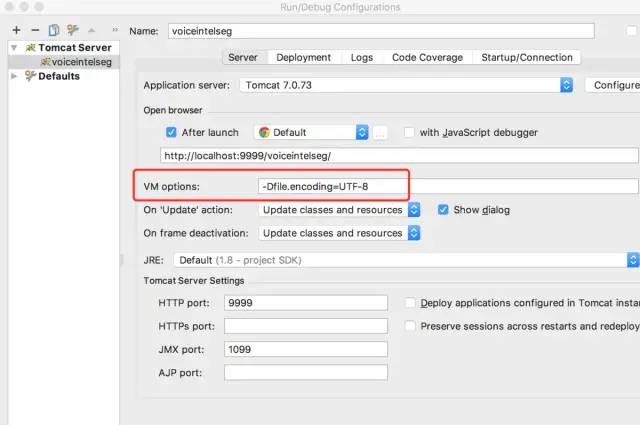Image resolution: width=640 pixels, height=425 pixels.
Task: Toggle Show dialog checkbox
Action: [x=443, y=210]
